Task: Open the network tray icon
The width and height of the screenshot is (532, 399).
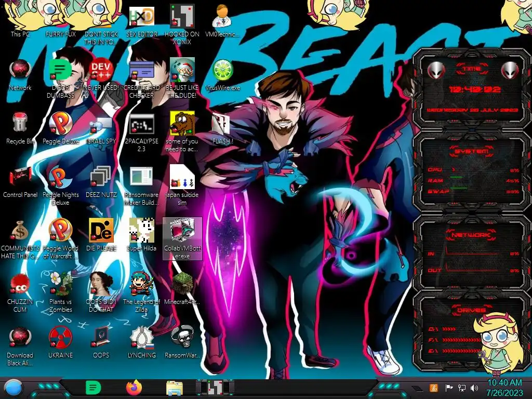Action: point(461,388)
